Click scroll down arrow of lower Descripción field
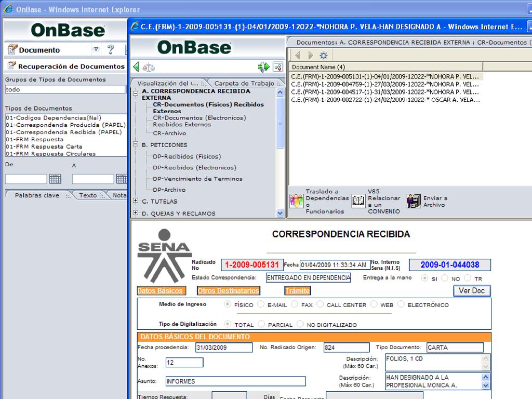This screenshot has height=399, width=532. pyautogui.click(x=486, y=385)
